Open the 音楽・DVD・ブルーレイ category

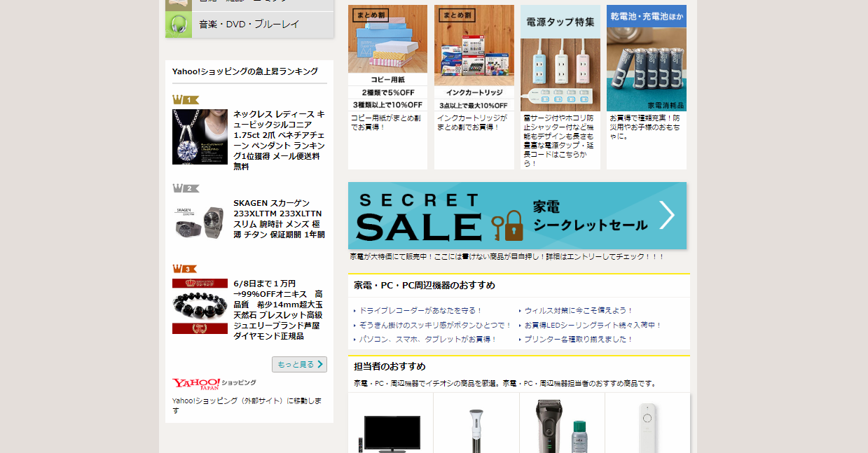[x=249, y=25]
